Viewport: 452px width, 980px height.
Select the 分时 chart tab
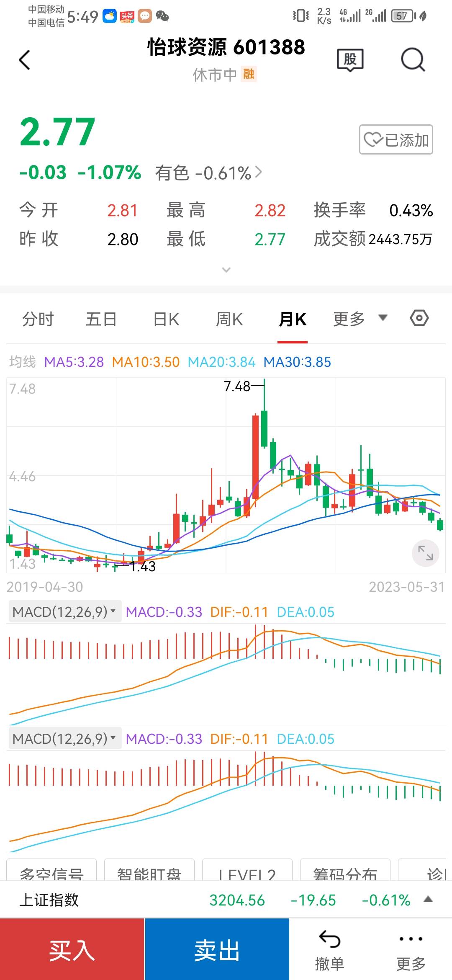[38, 319]
